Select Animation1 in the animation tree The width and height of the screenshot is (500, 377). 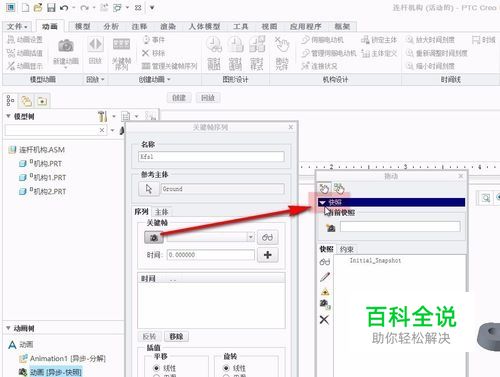coord(62,359)
